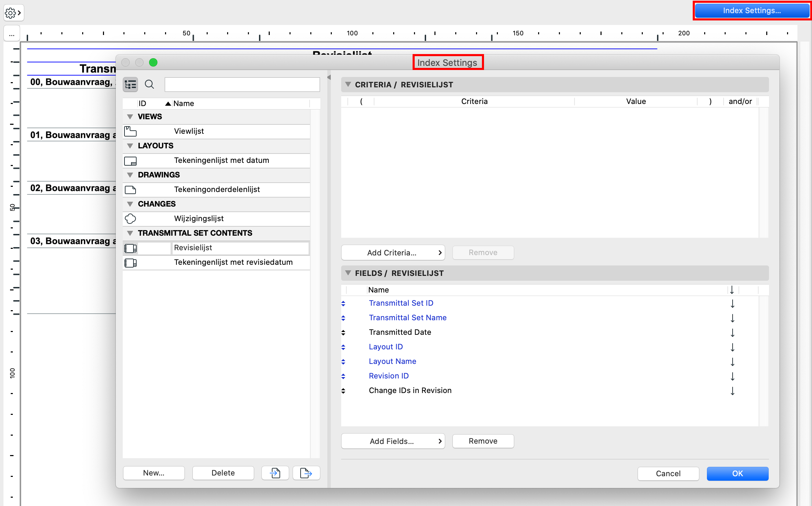Select the Revision ID field

[389, 376]
